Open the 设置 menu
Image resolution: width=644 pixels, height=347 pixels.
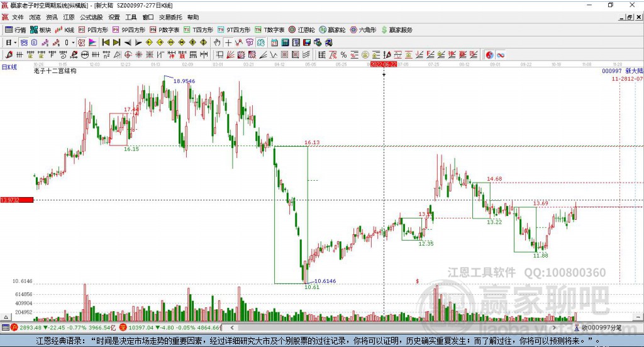click(x=114, y=17)
